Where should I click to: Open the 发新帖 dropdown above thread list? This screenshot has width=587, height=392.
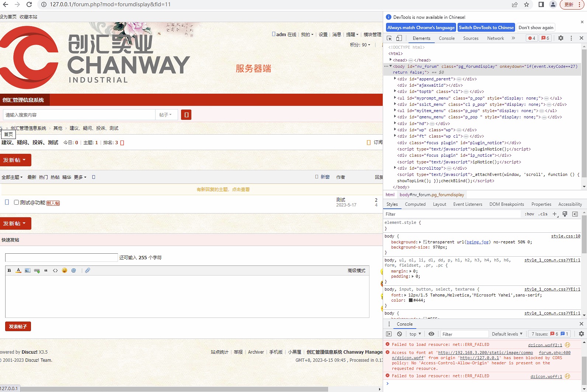click(15, 160)
